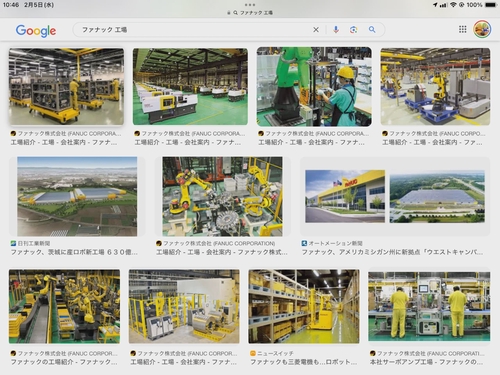Tap the Wi-Fi status icon
This screenshot has width=500, height=375.
coord(453,5)
